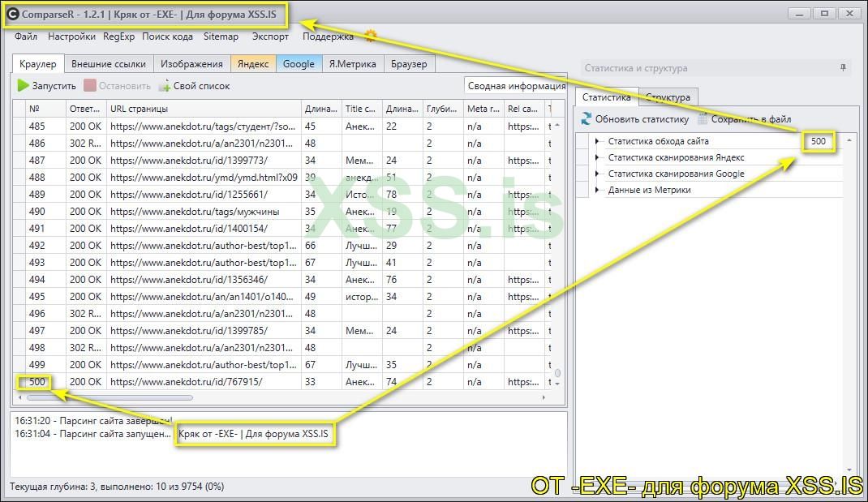This screenshot has height=502, width=868.
Task: Click the Сводная информация button
Action: click(515, 86)
